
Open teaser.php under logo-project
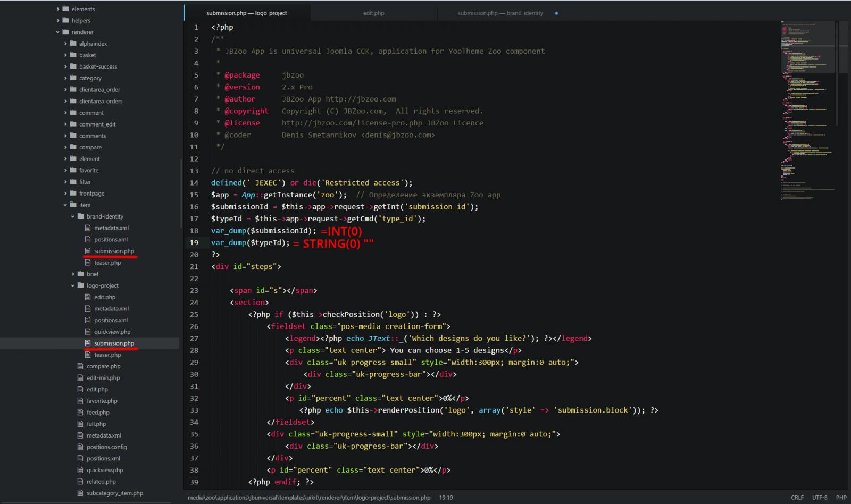(x=107, y=355)
